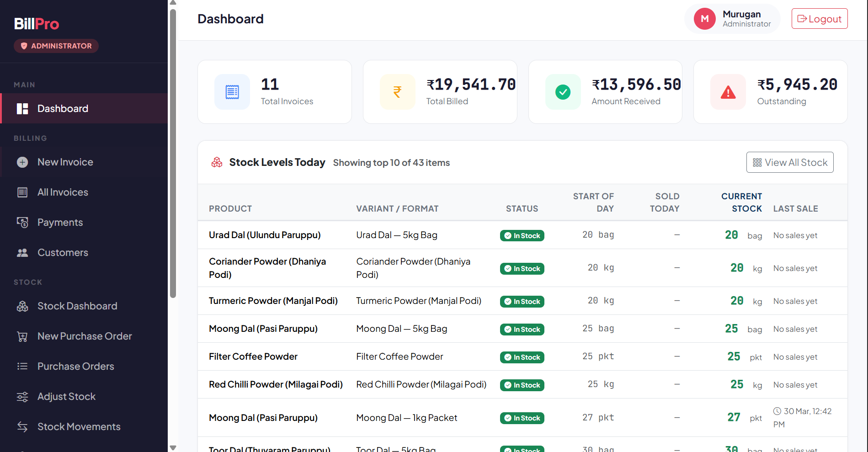
Task: Click product name Urad Dal (Ulundu Paruppu)
Action: click(x=265, y=235)
